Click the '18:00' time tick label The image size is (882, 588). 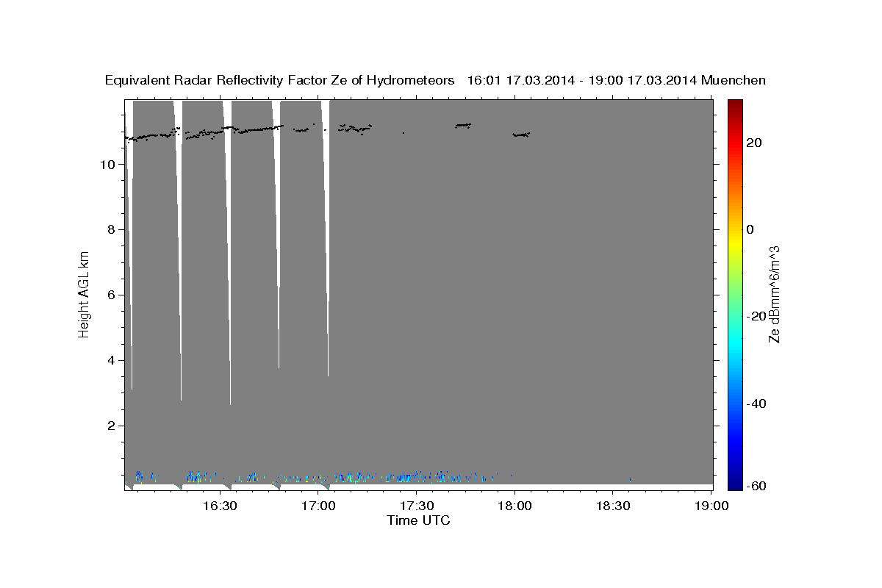(515, 506)
